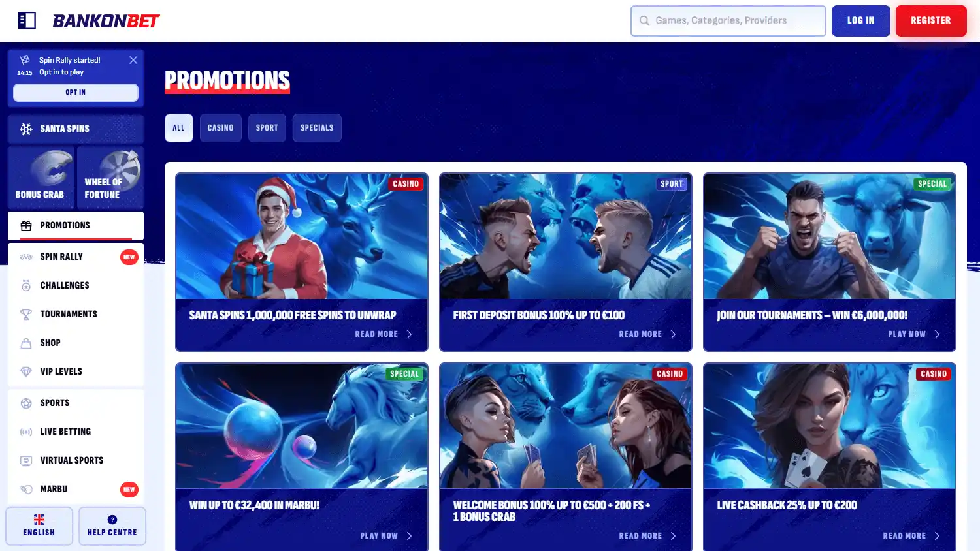Click the Register button
Viewport: 980px width, 551px height.
point(930,21)
